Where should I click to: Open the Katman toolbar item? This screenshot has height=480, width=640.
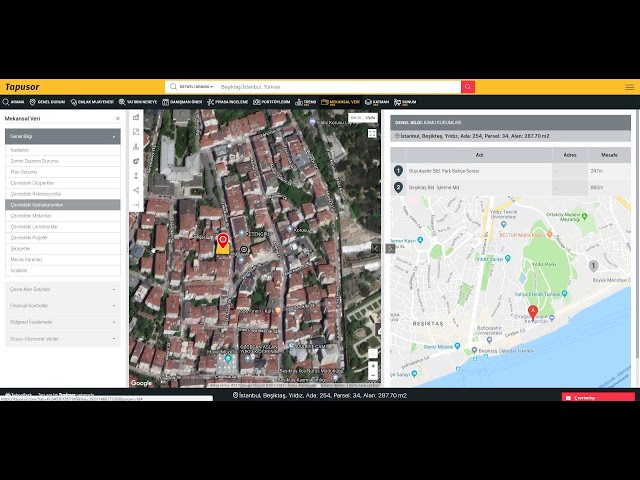pos(377,102)
